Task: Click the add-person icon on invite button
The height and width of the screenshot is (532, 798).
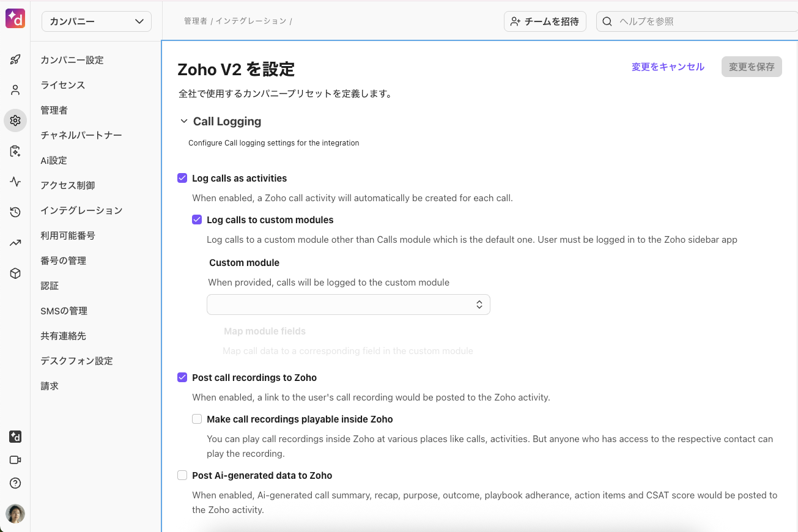Action: pos(515,21)
